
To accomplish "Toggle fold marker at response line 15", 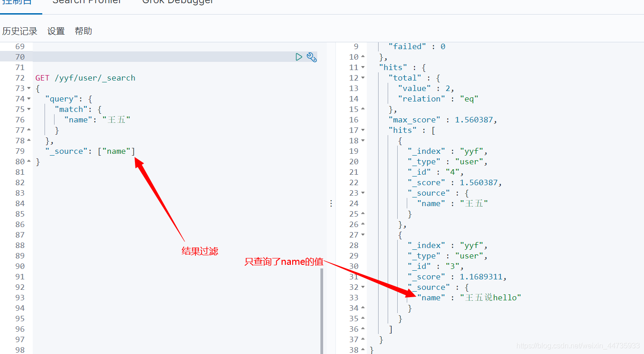I will pyautogui.click(x=363, y=109).
